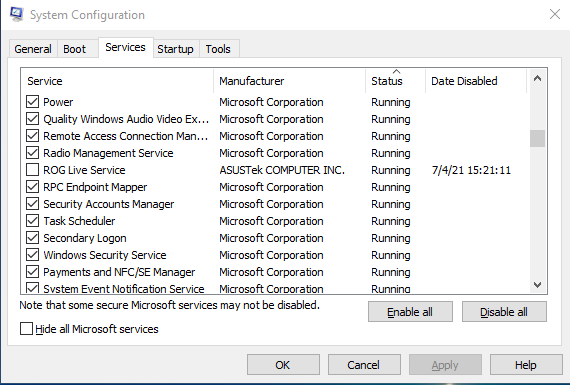The height and width of the screenshot is (385, 570).
Task: Sort by the Service column header
Action: pyautogui.click(x=117, y=81)
